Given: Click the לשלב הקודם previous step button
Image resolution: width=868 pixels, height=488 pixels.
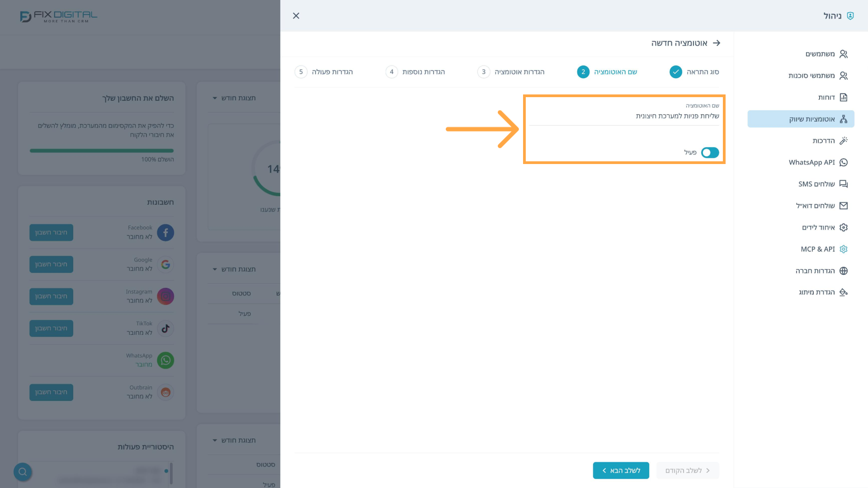Looking at the screenshot, I should [688, 470].
